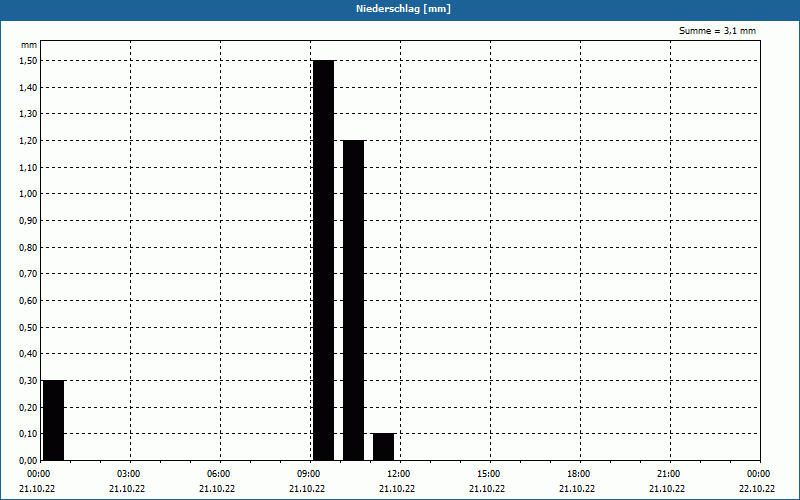
Task: Select the 0,30 mm bar at midnight
Action: (x=54, y=420)
